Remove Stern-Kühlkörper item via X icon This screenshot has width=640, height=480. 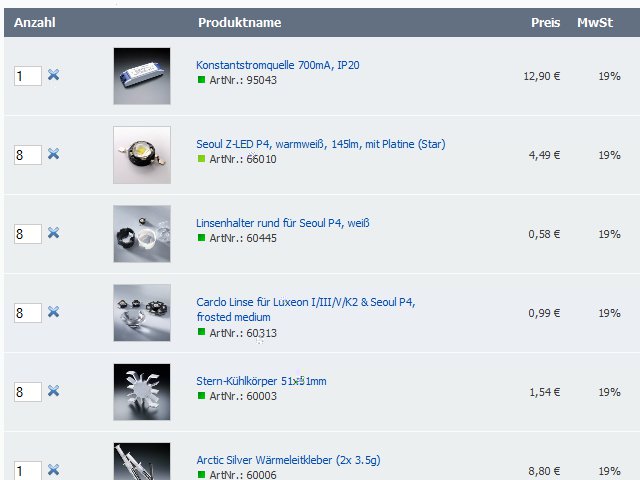click(53, 391)
